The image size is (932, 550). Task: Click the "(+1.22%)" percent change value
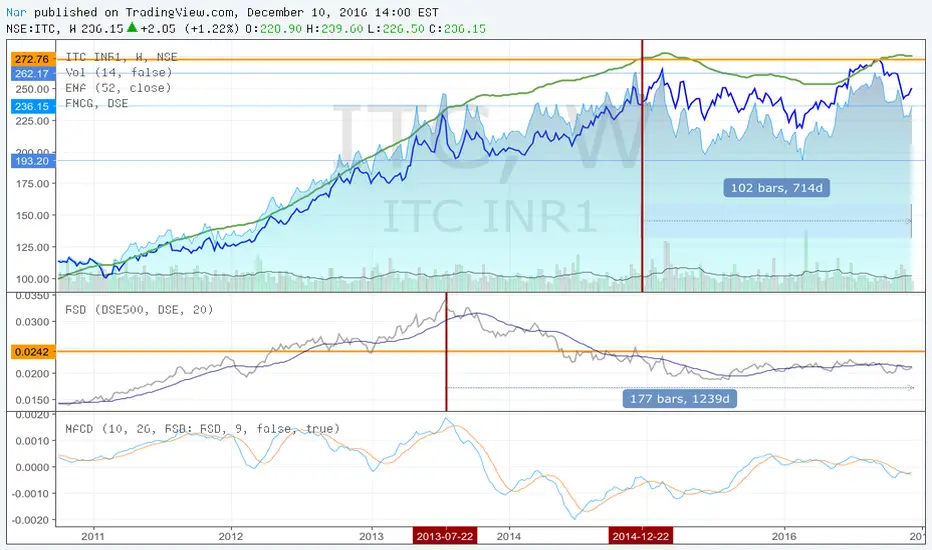tap(212, 28)
